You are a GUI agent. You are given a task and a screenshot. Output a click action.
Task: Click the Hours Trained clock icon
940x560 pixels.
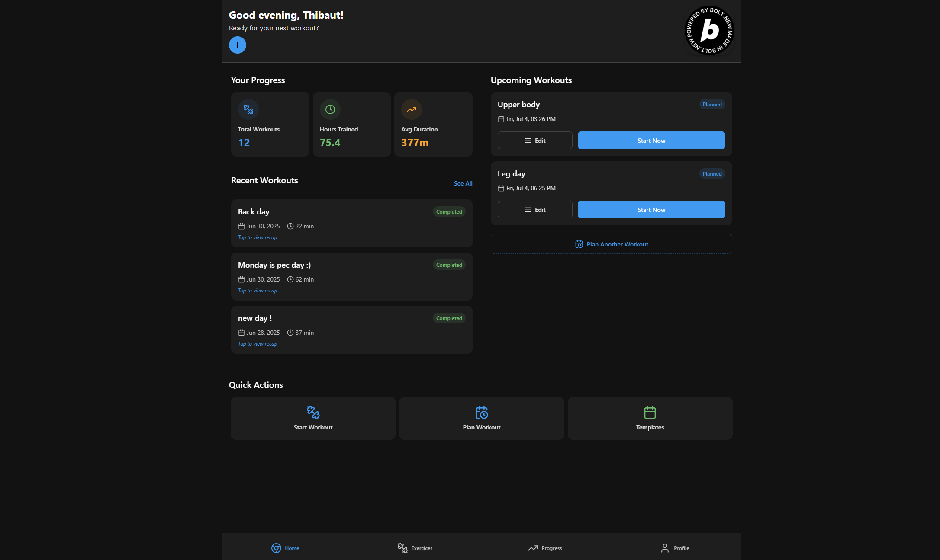click(330, 109)
